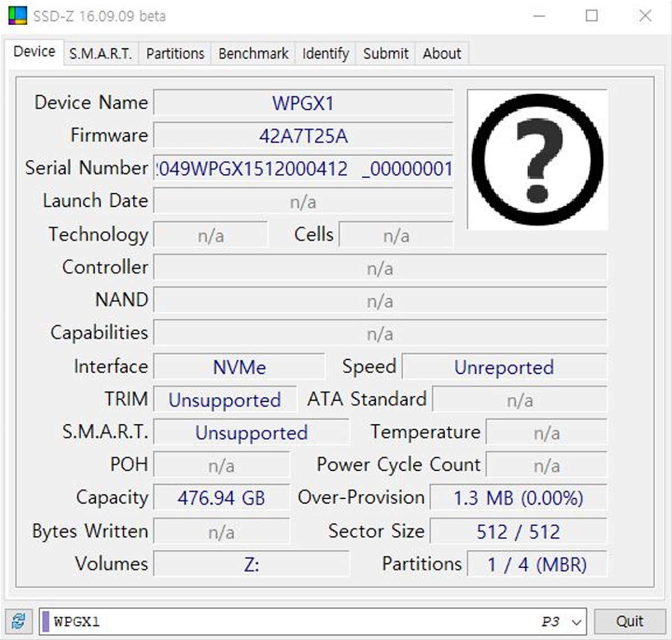Viewport: 672px width, 640px height.
Task: Switch to the Partitions tab
Action: point(175,54)
